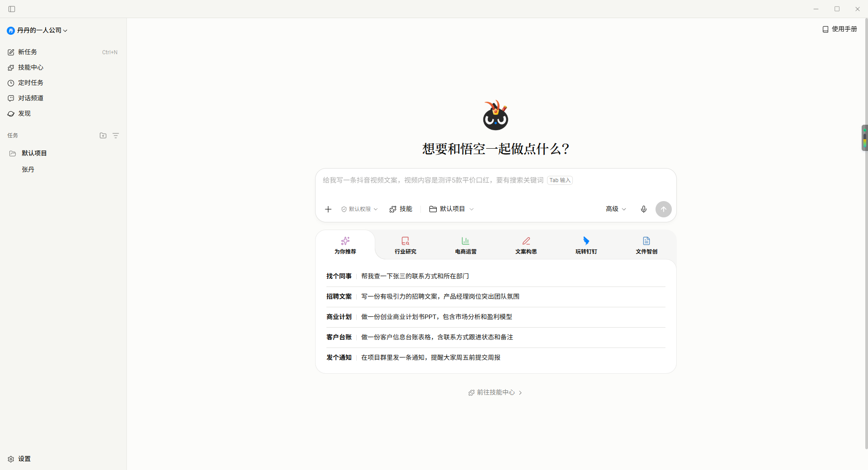Go to 前往技能中心 link

495,393
